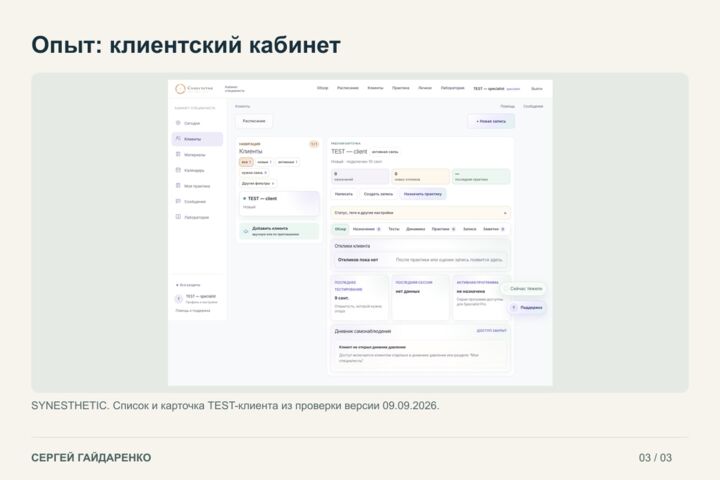Switch to the Обзор tab in the client card
Image resolution: width=720 pixels, height=480 pixels.
point(340,229)
